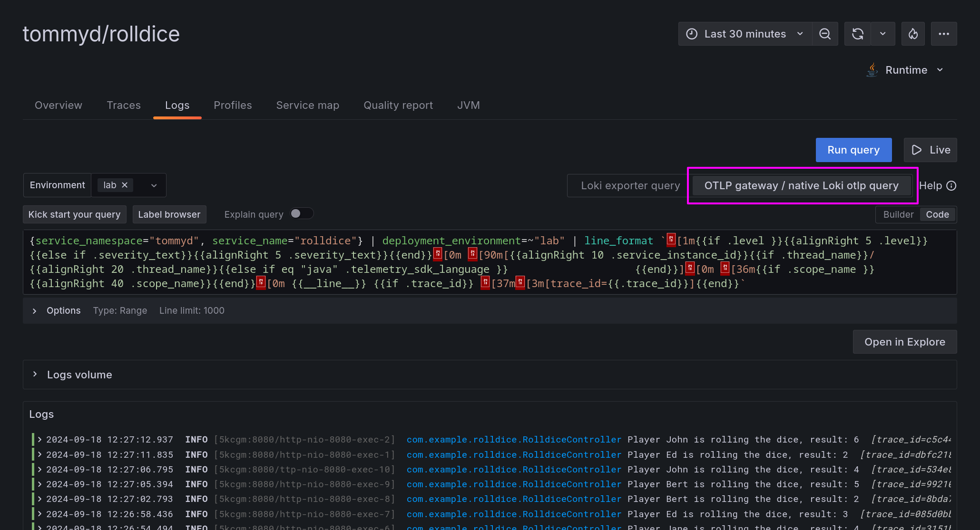Switch to the Overview tab
The image size is (980, 530).
click(x=59, y=105)
